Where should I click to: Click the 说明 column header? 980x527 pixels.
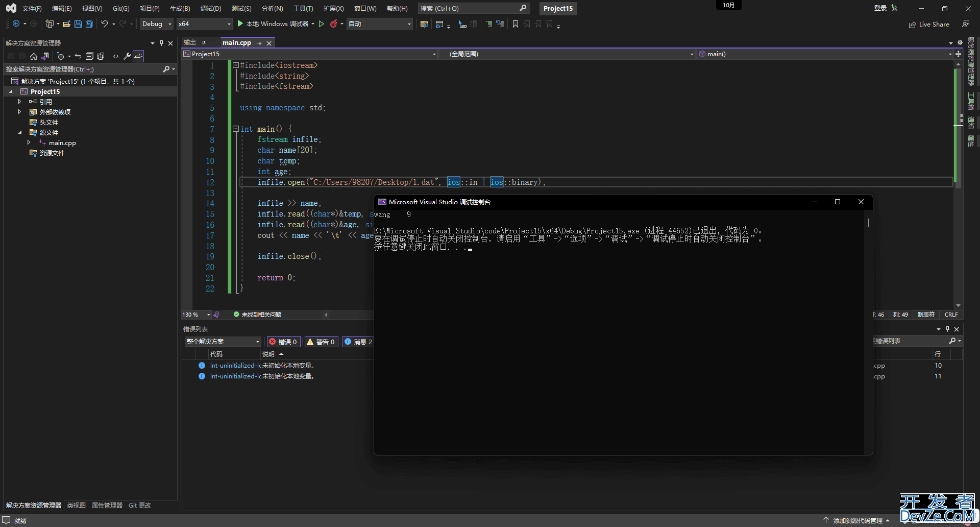pos(268,354)
